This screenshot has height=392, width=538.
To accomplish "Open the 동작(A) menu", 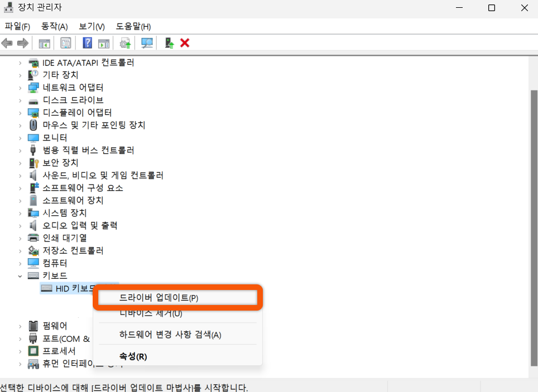I will point(54,26).
